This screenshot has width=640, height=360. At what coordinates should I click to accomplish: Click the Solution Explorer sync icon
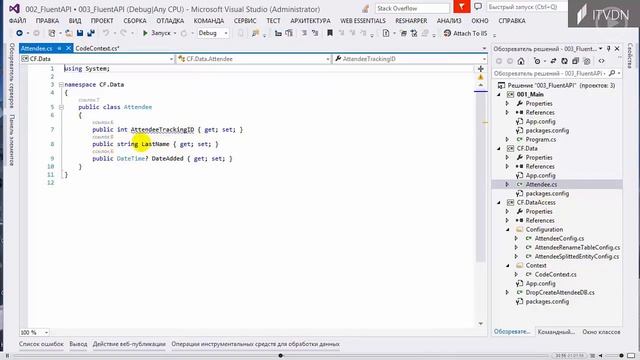553,61
